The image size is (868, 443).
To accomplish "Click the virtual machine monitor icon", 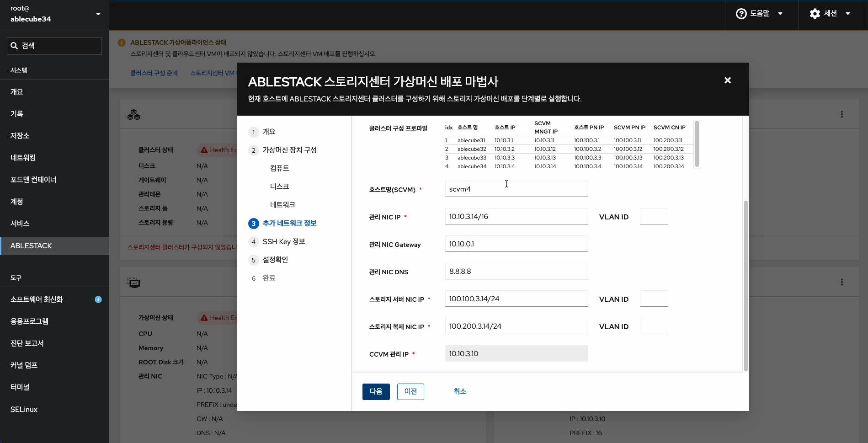I will click(134, 283).
